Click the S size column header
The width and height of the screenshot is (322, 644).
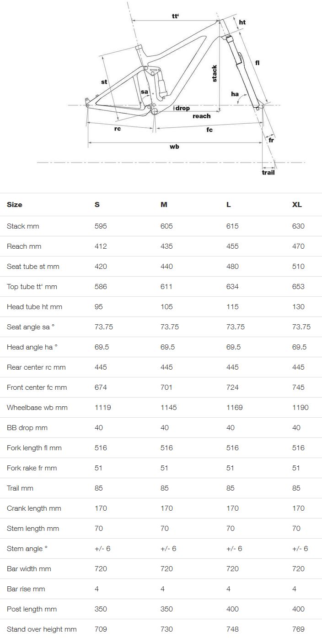click(97, 205)
